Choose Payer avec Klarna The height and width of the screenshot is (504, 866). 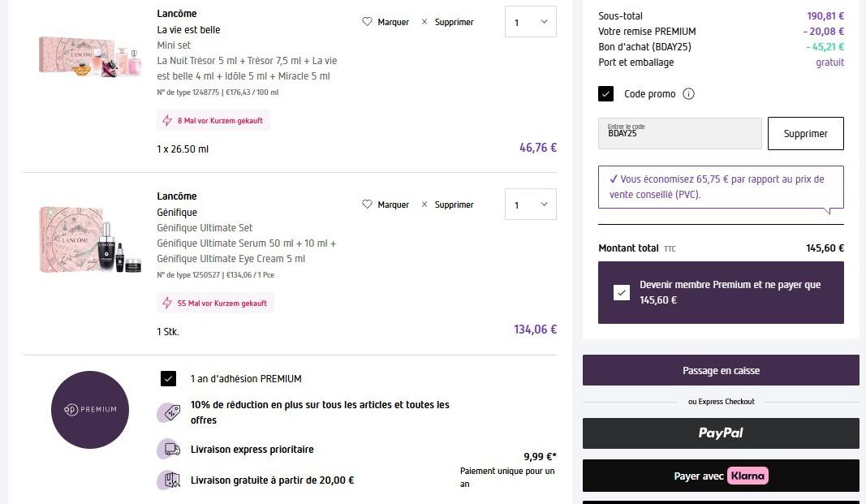tap(721, 476)
